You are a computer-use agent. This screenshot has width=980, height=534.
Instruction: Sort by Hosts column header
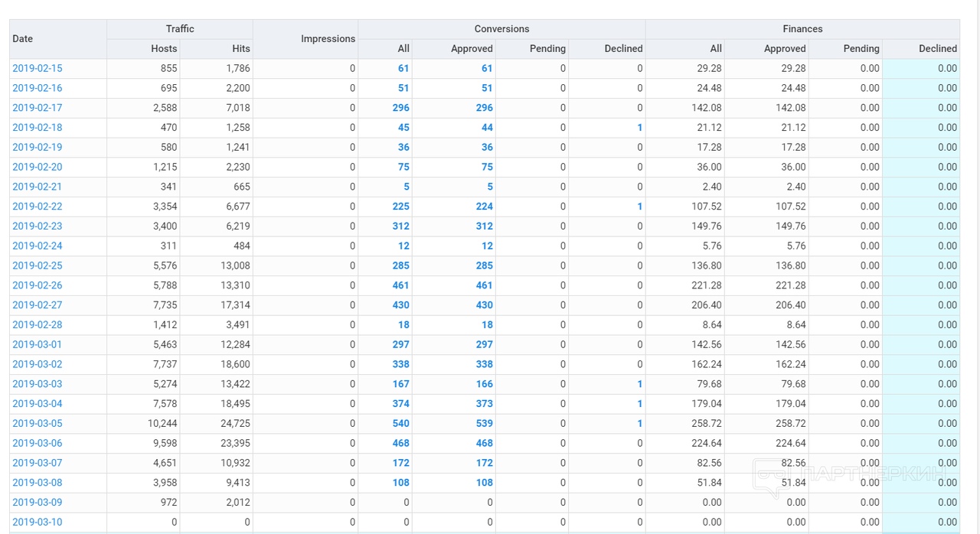pos(164,49)
